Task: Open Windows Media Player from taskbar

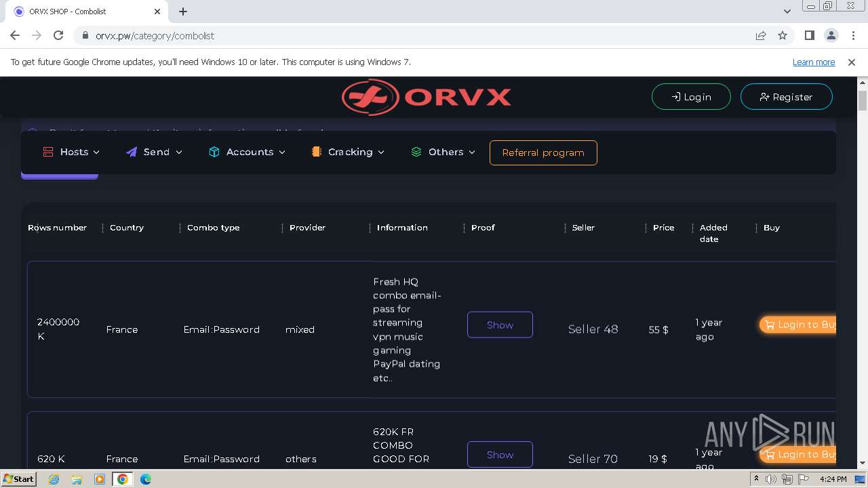Action: pyautogui.click(x=100, y=479)
